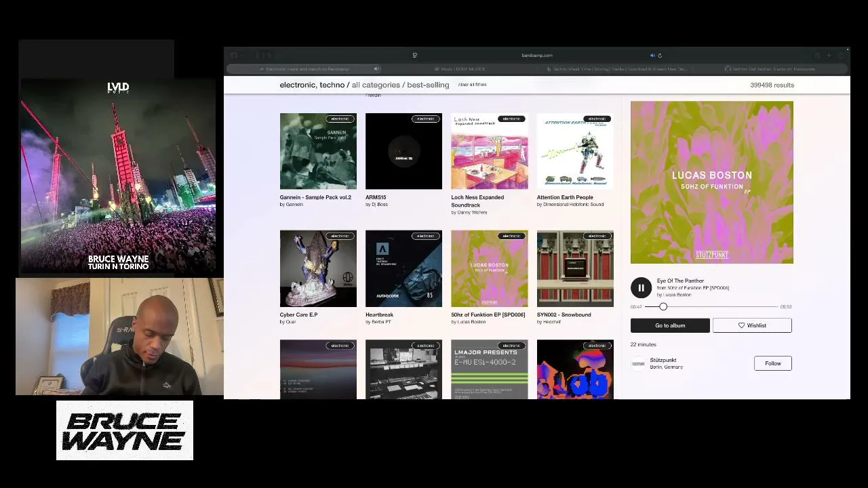
Task: Click the electronic tag on Heartbreak cover
Action: click(x=425, y=237)
